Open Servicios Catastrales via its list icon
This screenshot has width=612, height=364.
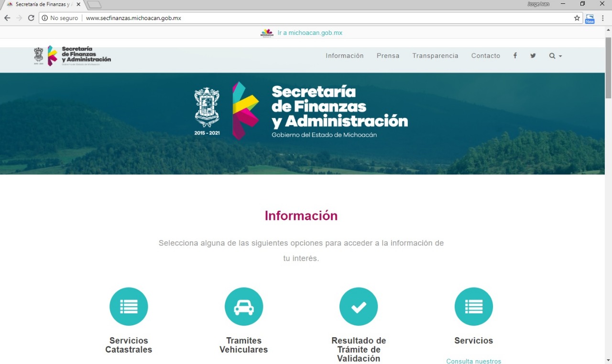pos(129,306)
